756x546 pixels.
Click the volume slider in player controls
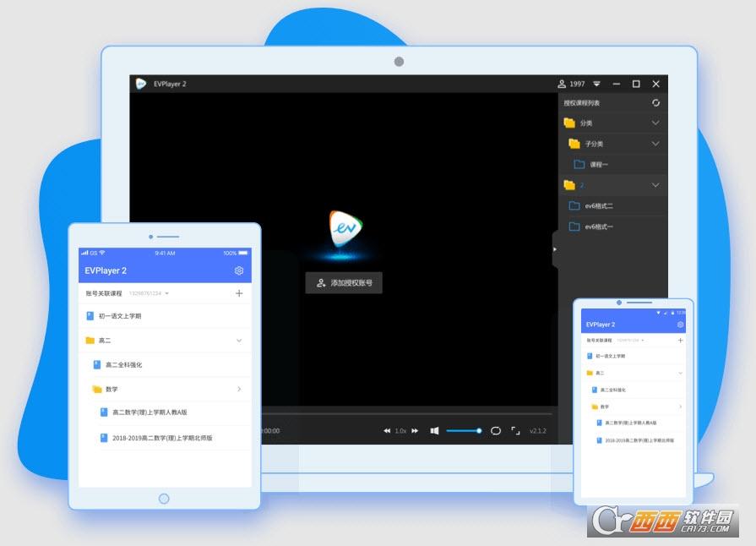coord(464,431)
